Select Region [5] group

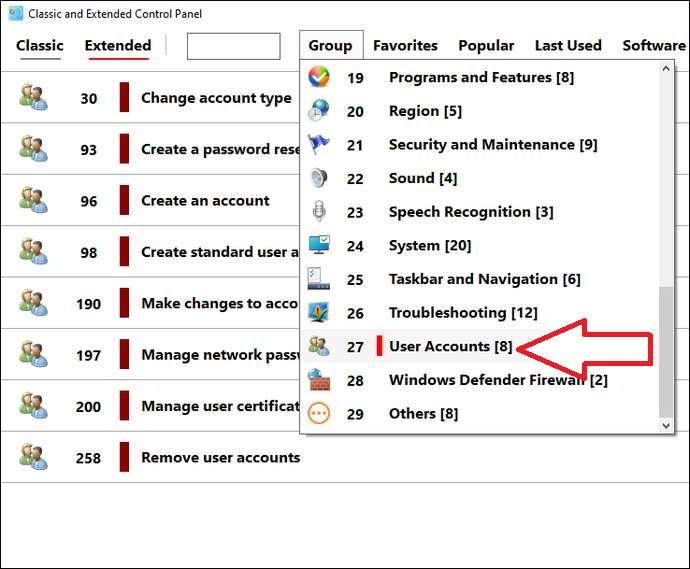pyautogui.click(x=426, y=111)
